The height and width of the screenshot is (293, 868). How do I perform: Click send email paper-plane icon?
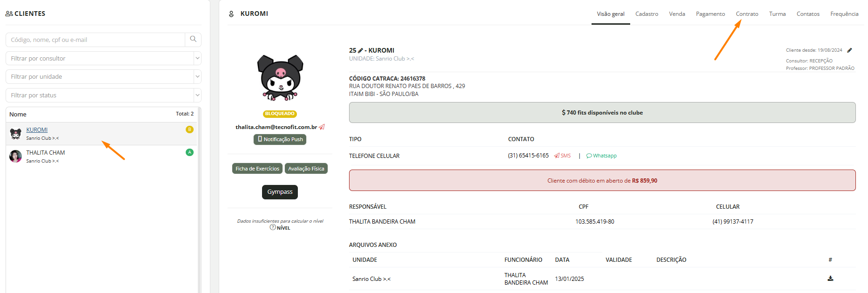pyautogui.click(x=322, y=127)
